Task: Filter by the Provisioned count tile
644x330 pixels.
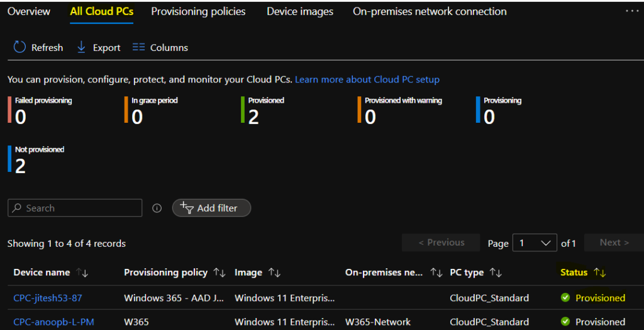Action: [x=263, y=110]
